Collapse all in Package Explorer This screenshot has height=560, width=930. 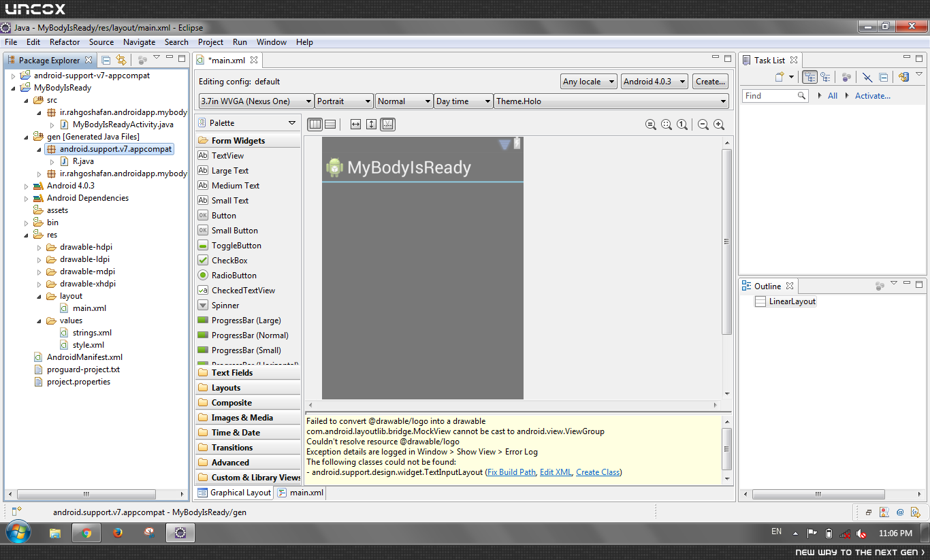(x=106, y=60)
